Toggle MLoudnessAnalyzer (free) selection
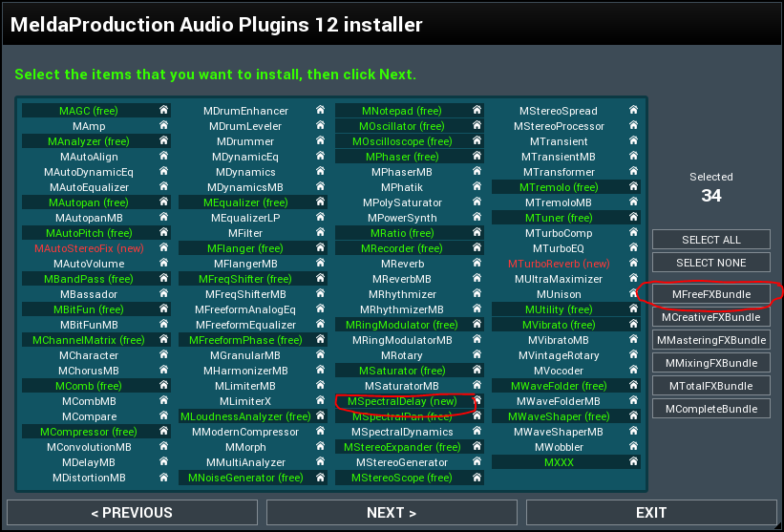 [x=245, y=416]
